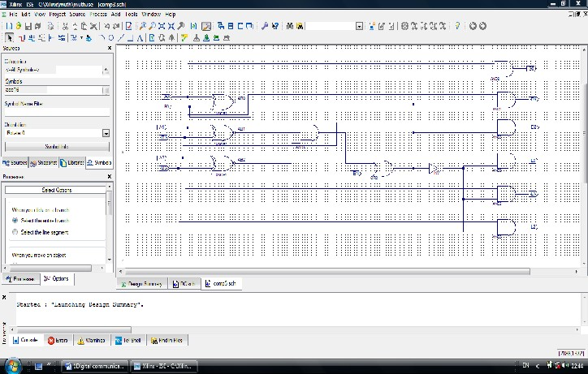The width and height of the screenshot is (588, 374).
Task: Select the red Add Wire tool
Action: click(x=22, y=37)
